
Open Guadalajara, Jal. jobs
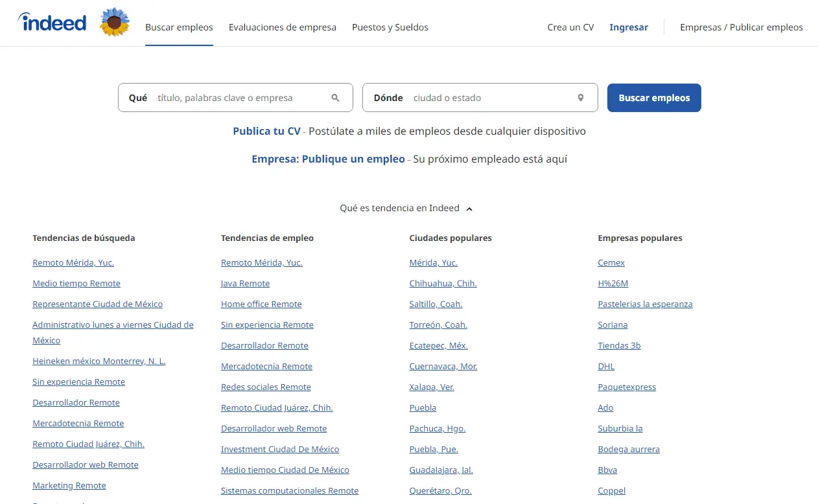tap(441, 470)
